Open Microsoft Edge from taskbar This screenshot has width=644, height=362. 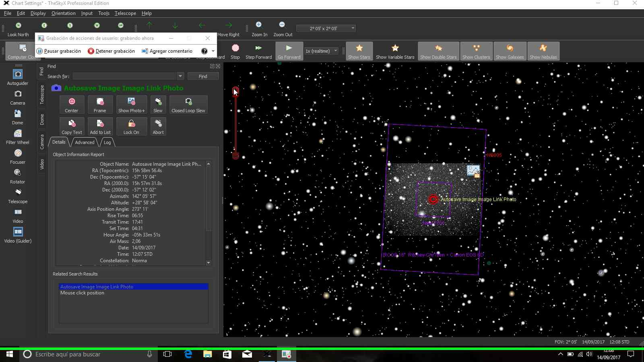[x=188, y=354]
